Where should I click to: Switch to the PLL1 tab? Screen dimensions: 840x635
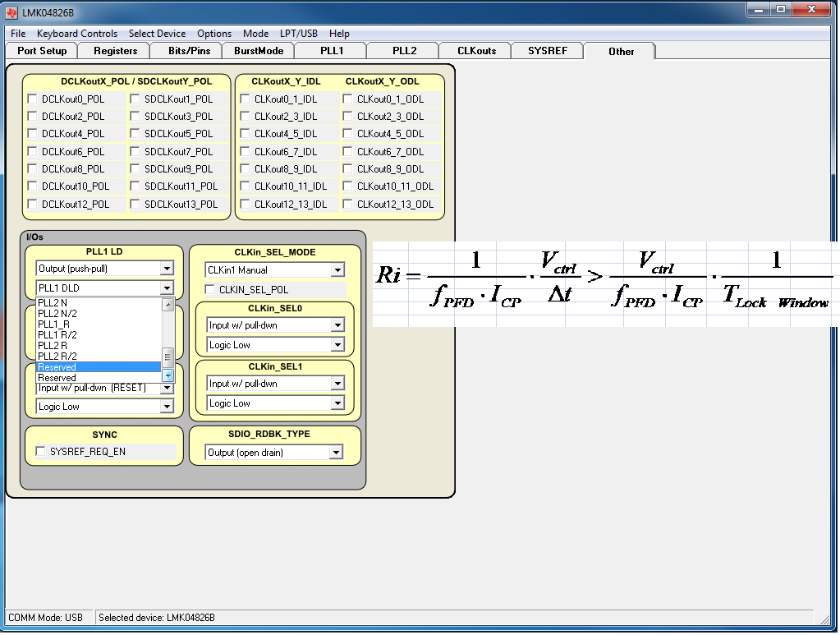click(x=332, y=51)
